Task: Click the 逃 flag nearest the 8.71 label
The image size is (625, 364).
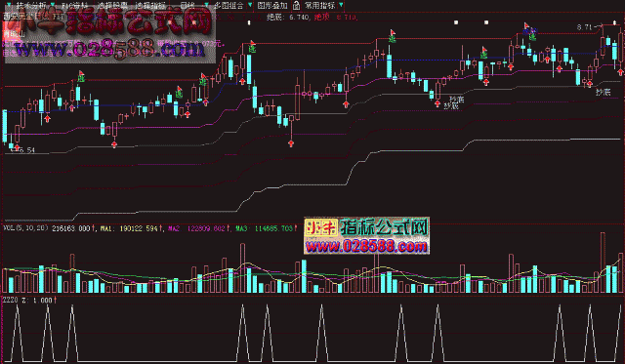Action: 531,32
